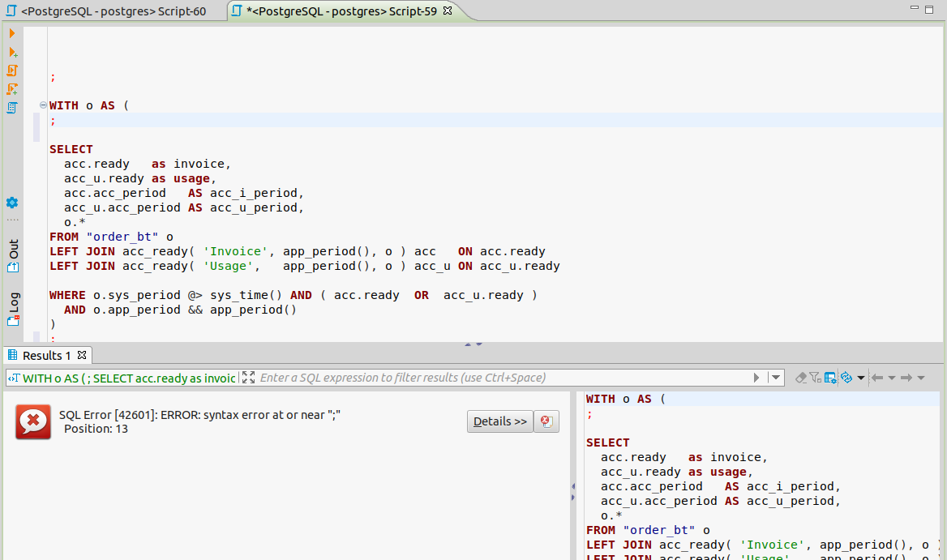This screenshot has height=560, width=947.
Task: Open the query execution plan
Action: coord(11,107)
